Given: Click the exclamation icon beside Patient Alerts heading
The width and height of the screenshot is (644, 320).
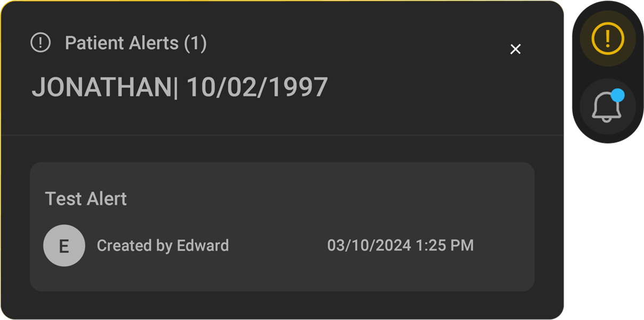Looking at the screenshot, I should click(40, 43).
